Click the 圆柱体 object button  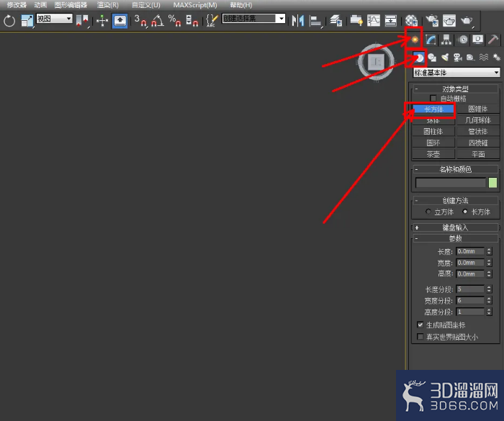point(433,132)
